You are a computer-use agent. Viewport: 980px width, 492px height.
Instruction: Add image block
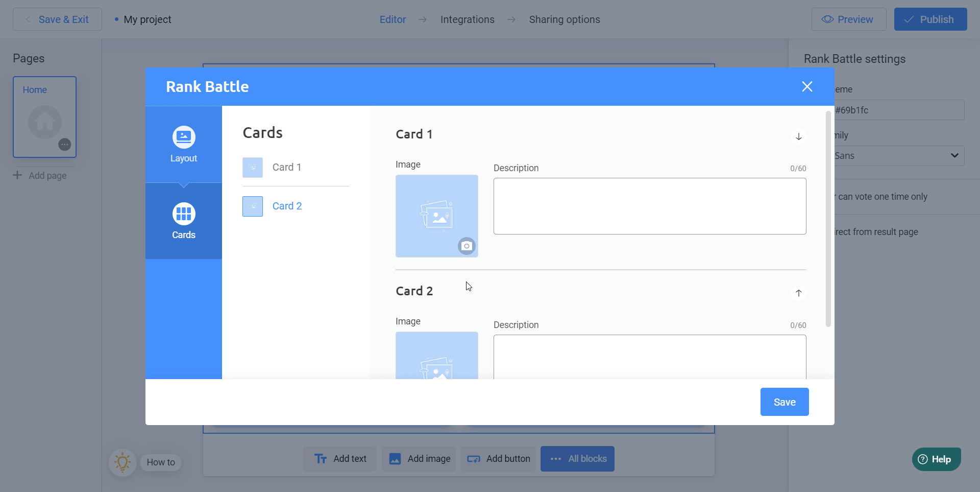[x=419, y=459]
